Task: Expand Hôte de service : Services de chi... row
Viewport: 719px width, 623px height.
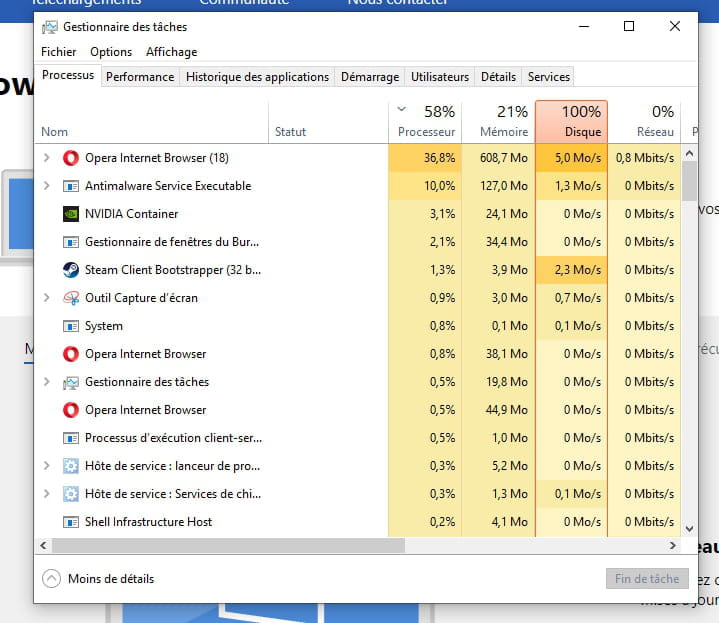Action: click(x=46, y=494)
